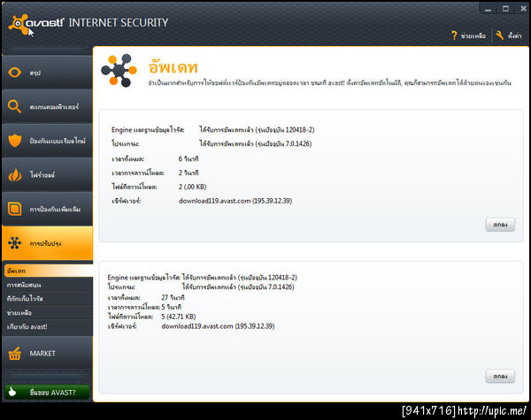Close the avast window
This screenshot has height=420, width=531.
point(523,9)
